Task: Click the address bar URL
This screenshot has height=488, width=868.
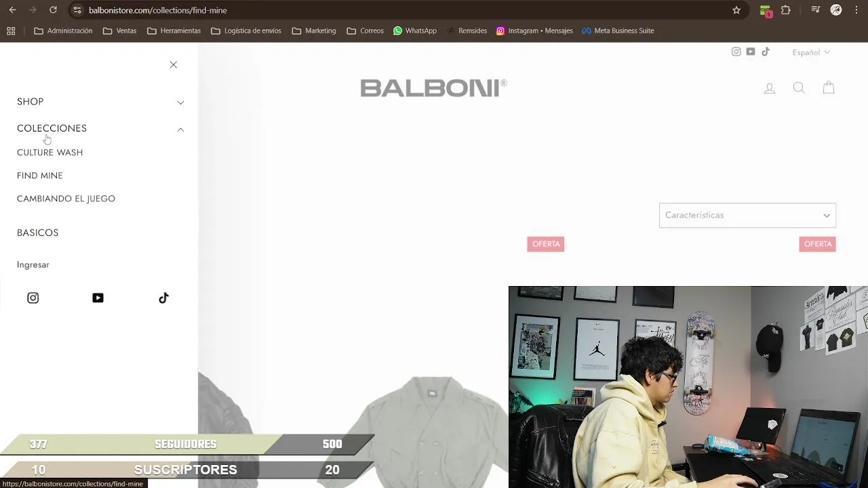Action: pyautogui.click(x=157, y=10)
